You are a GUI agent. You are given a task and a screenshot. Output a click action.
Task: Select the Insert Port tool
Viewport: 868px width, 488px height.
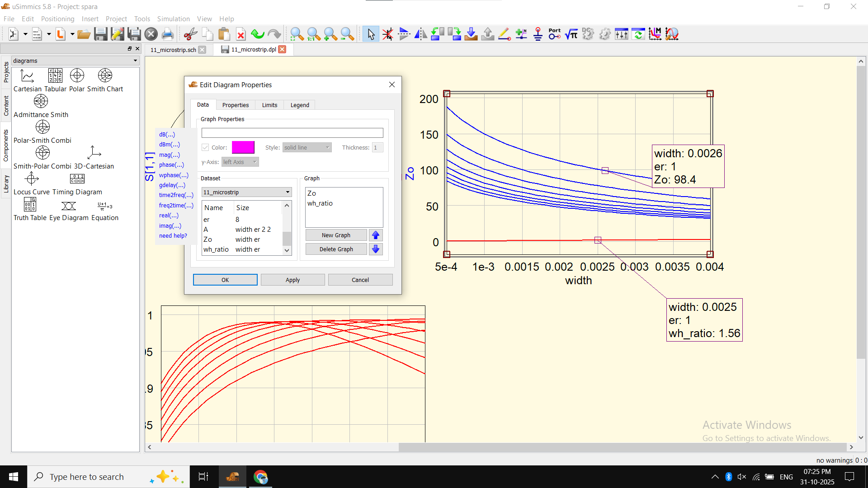(555, 34)
